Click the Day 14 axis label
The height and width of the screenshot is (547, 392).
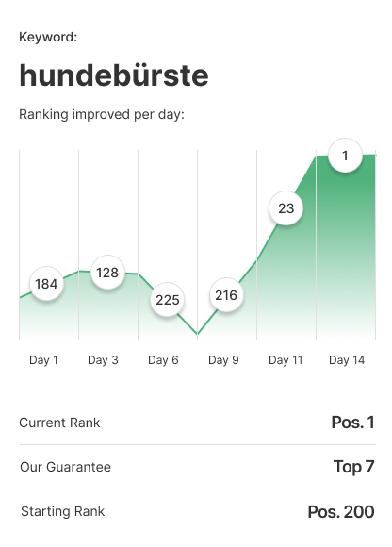[x=347, y=360]
